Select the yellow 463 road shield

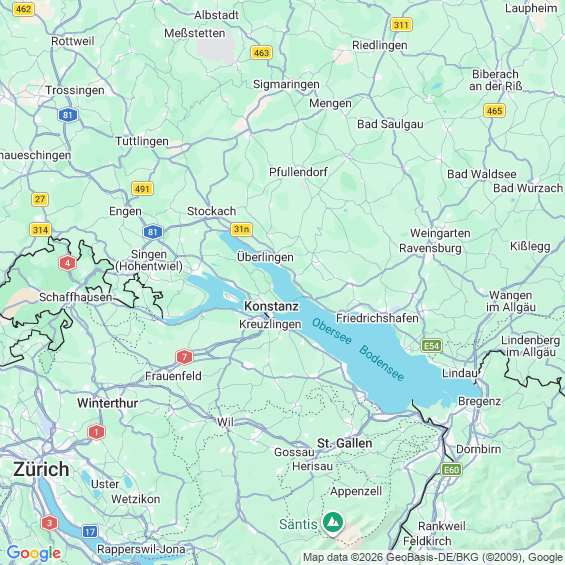261,53
